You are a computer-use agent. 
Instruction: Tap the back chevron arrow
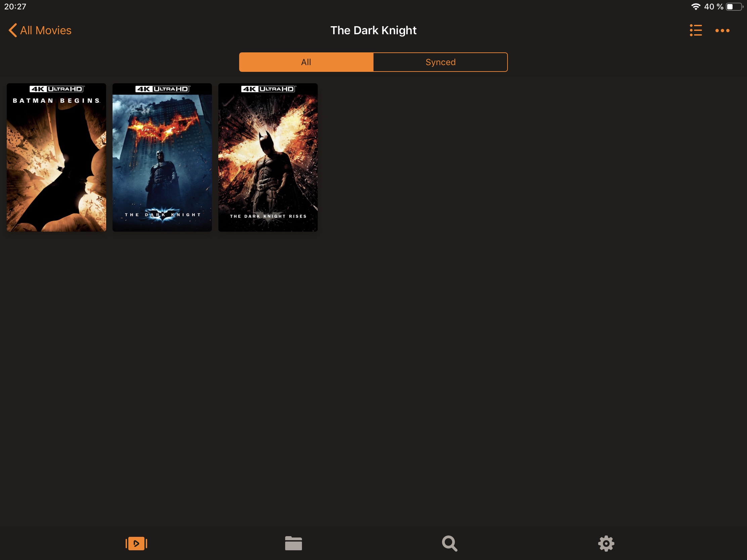click(12, 30)
